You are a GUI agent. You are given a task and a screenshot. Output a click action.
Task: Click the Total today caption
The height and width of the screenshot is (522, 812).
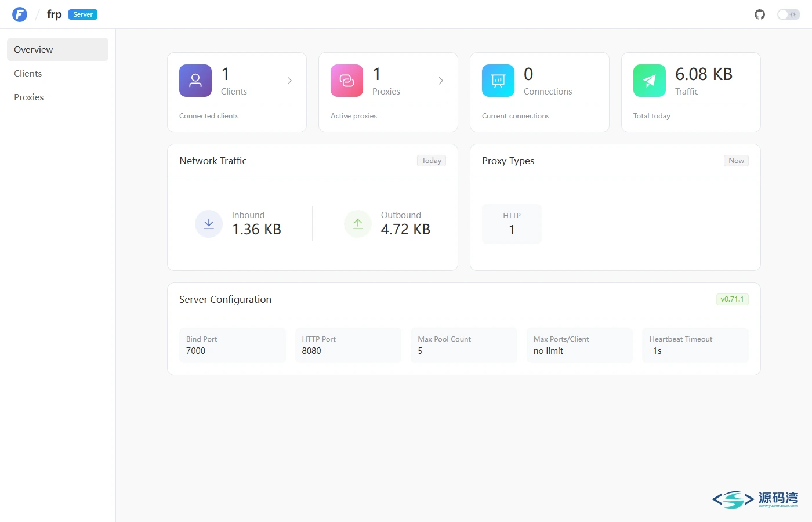[652, 116]
